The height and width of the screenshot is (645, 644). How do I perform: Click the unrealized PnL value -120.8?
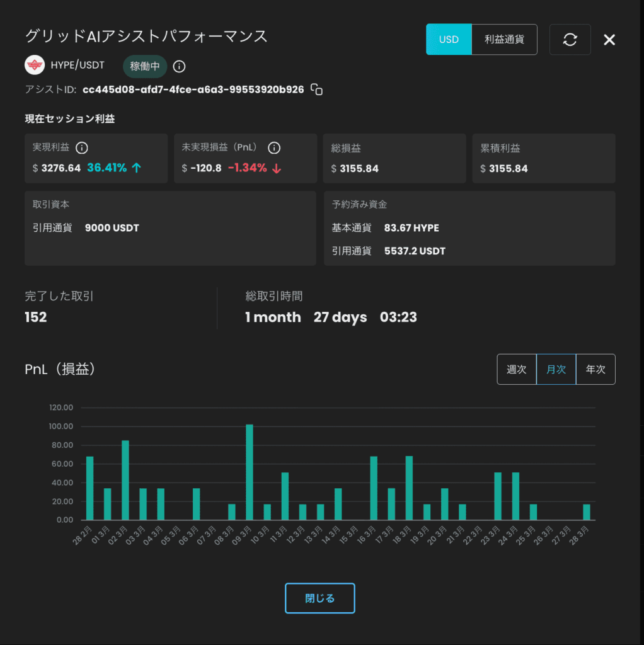206,168
